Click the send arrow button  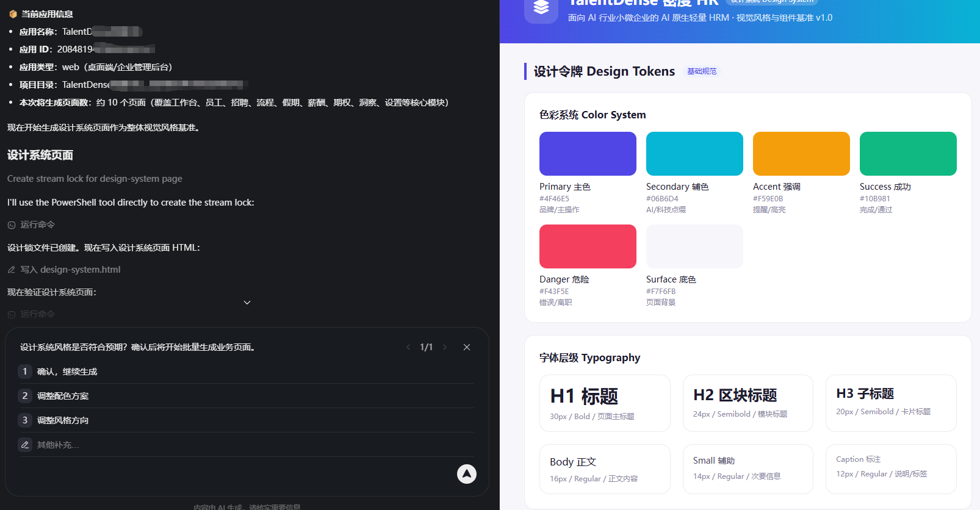point(467,474)
